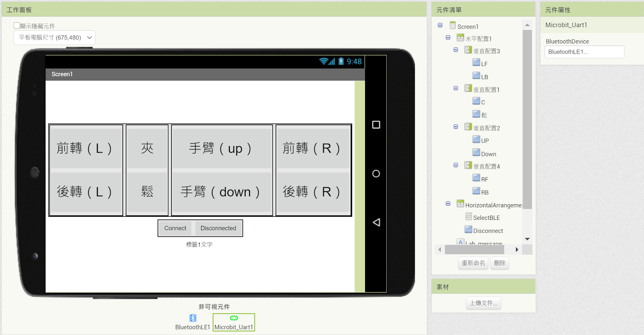Click the 水平配置1 arrangement icon

(x=460, y=37)
